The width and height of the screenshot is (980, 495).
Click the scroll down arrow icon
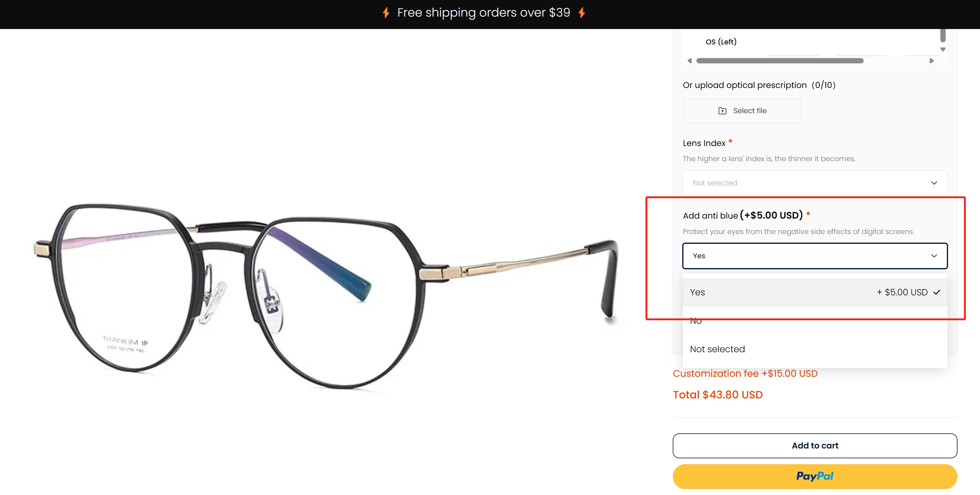943,49
